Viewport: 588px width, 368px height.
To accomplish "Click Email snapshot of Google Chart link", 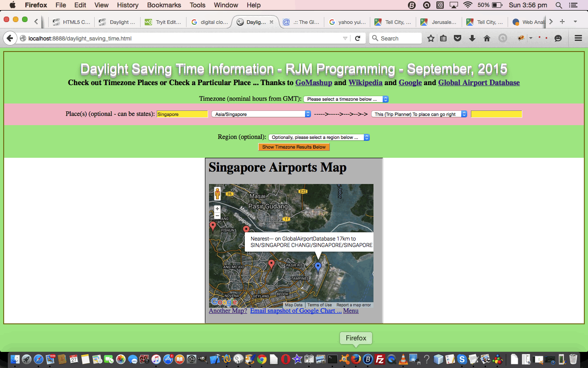I will coord(296,311).
